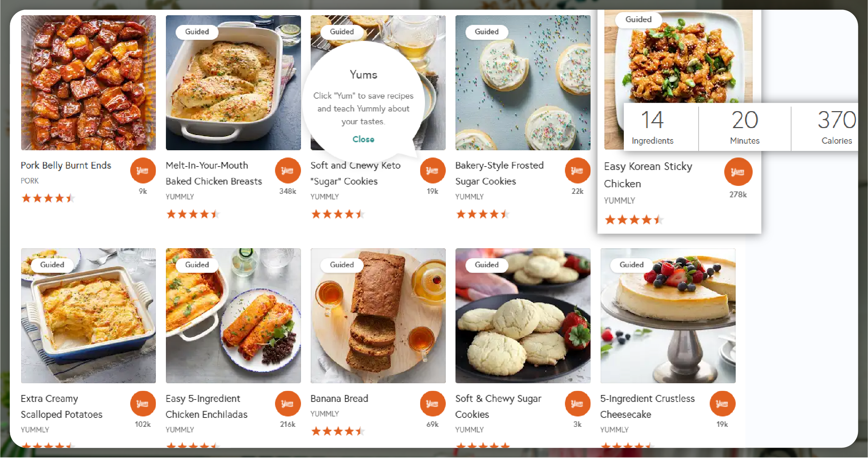Click the Guided badge on chicken enchiladas
The width and height of the screenshot is (868, 458).
197,265
